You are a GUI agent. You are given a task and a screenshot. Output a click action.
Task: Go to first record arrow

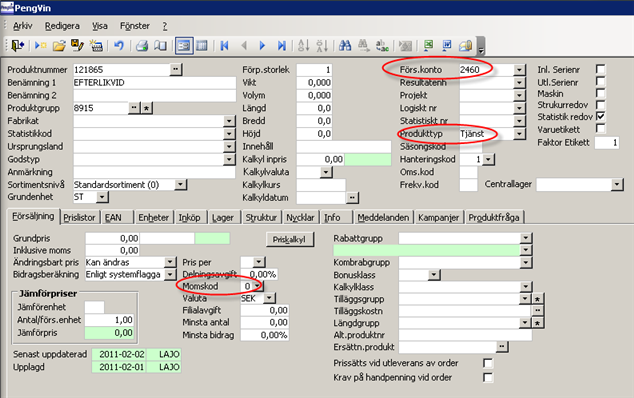[x=224, y=46]
